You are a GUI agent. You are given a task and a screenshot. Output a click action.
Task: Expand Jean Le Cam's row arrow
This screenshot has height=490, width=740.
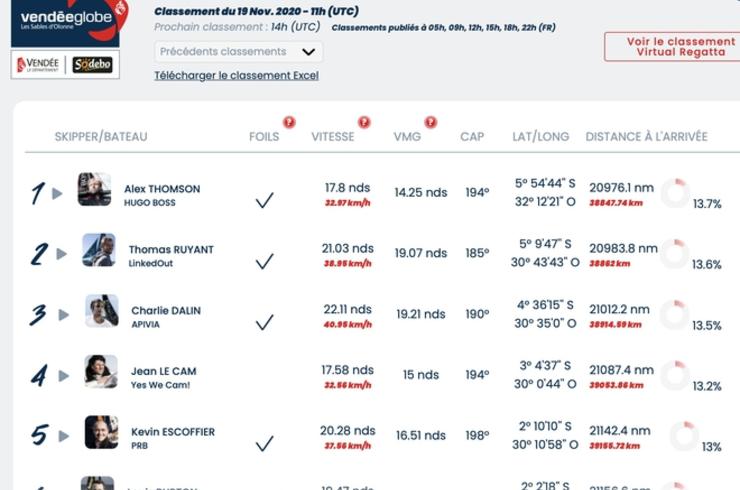[61, 377]
